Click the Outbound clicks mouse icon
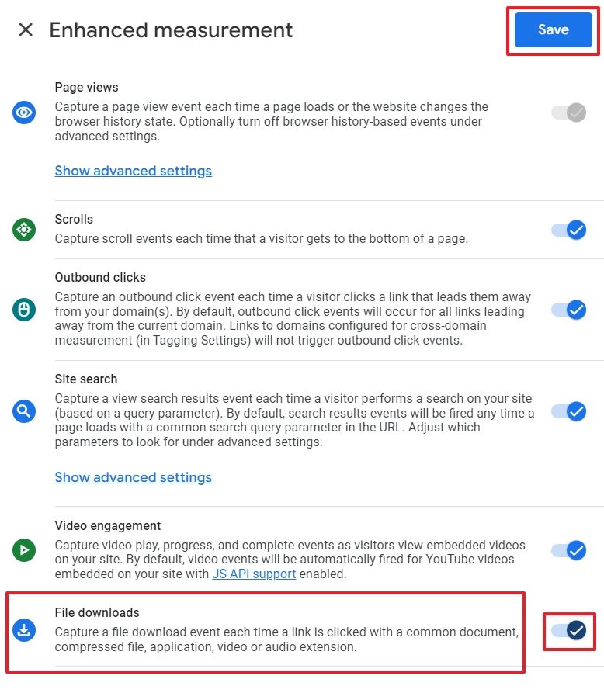This screenshot has height=700, width=604. point(24,310)
